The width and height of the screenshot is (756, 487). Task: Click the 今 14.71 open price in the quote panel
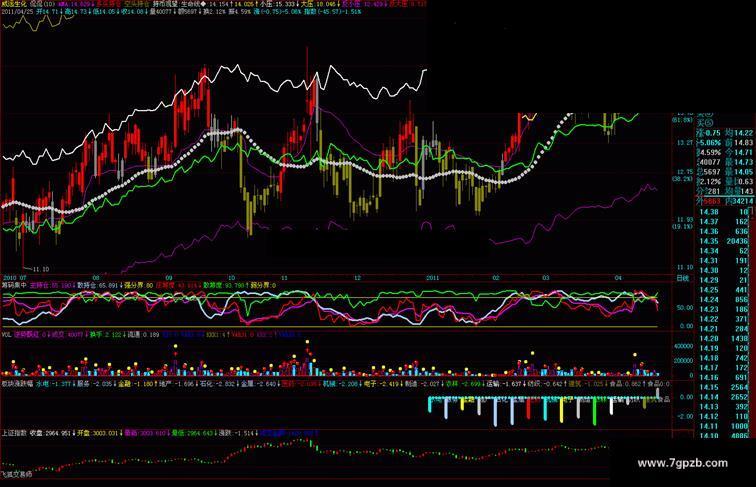click(x=738, y=152)
